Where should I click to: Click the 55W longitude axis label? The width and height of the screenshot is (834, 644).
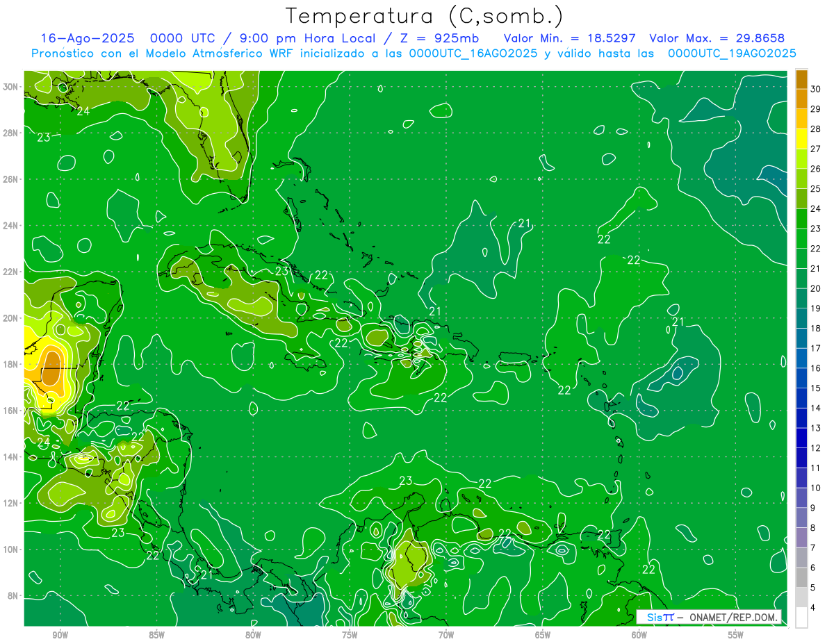[736, 635]
